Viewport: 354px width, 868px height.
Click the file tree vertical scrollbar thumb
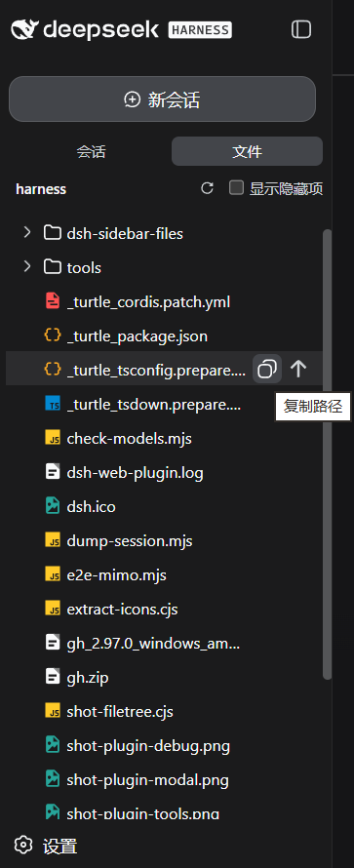pos(327,454)
